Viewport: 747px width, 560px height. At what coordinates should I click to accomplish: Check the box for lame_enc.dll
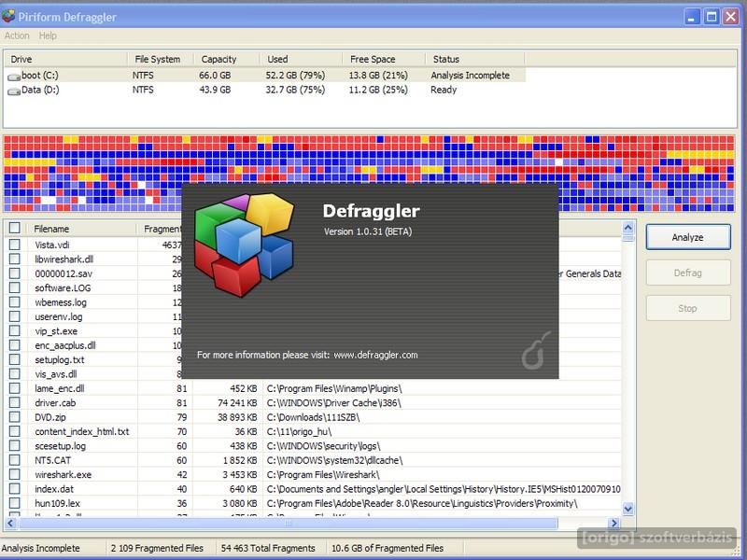[15, 387]
